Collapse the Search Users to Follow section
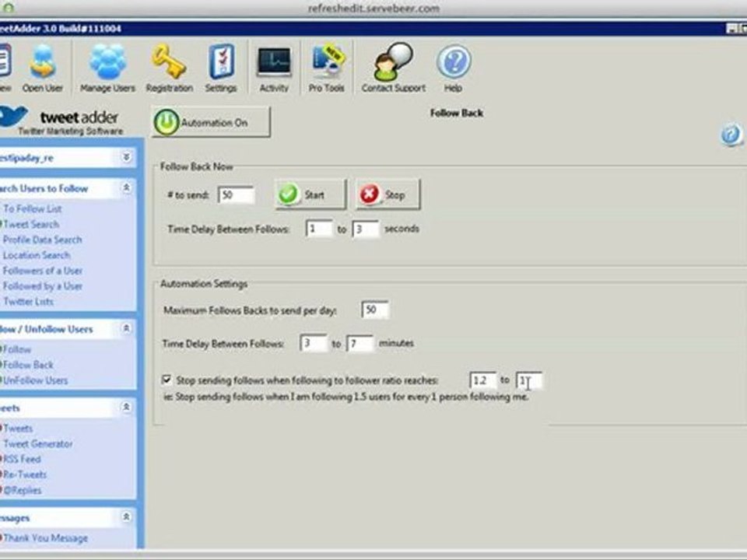Screen dimensions: 747x560 pyautogui.click(x=126, y=188)
